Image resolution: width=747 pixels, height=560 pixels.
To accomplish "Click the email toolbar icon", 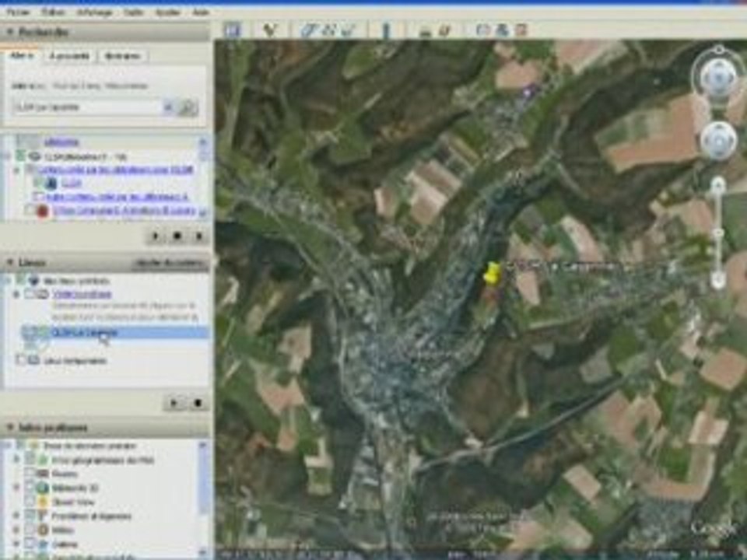I will click(x=482, y=30).
